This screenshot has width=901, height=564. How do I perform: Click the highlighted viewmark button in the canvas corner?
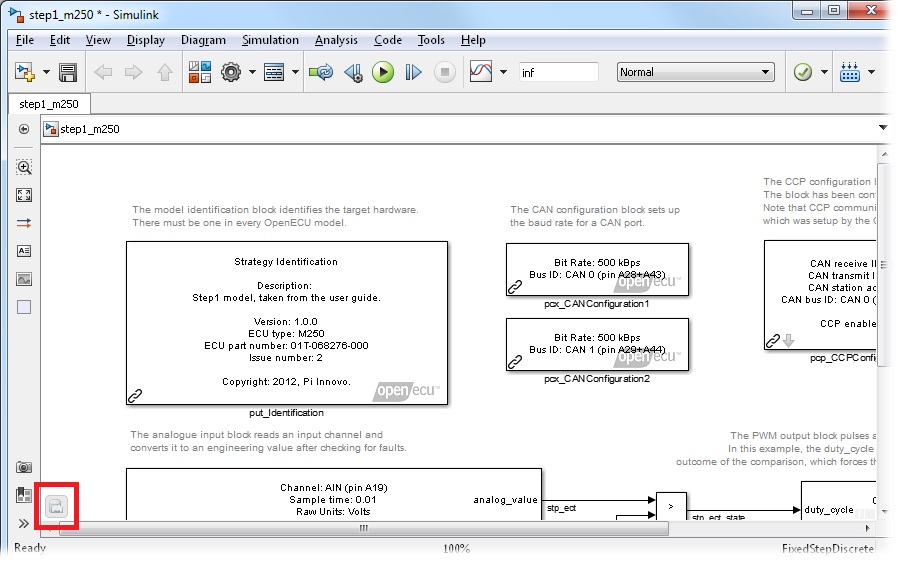click(x=56, y=507)
